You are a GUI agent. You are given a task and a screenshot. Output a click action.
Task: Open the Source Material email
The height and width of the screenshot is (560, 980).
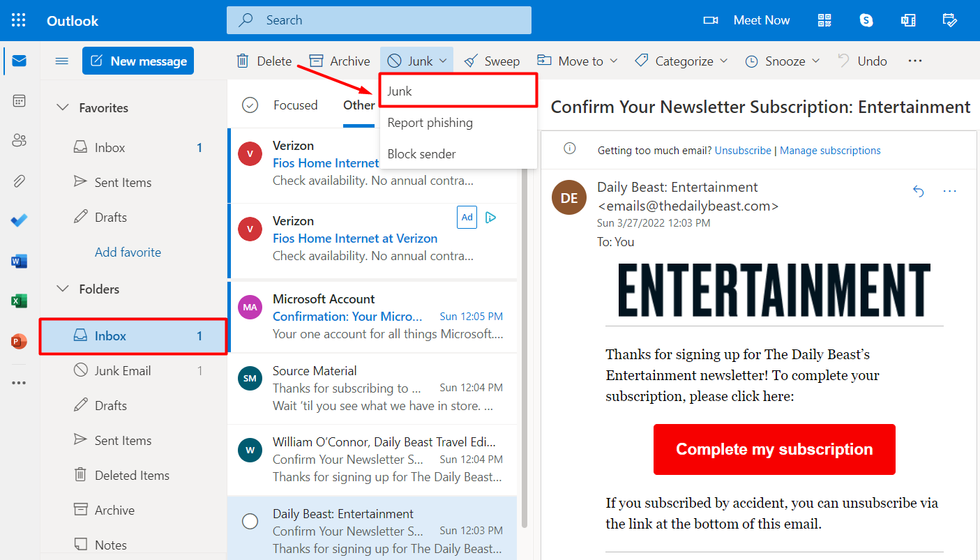pyautogui.click(x=373, y=388)
